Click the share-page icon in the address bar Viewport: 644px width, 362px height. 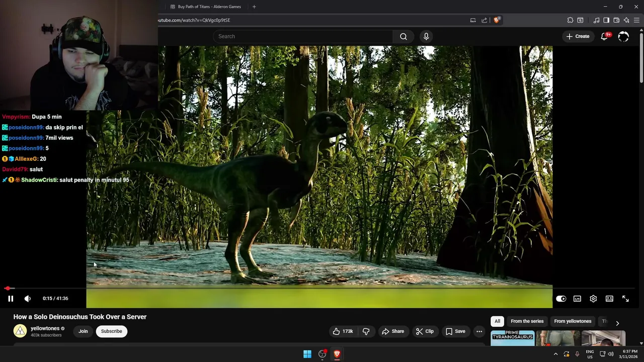point(484,20)
